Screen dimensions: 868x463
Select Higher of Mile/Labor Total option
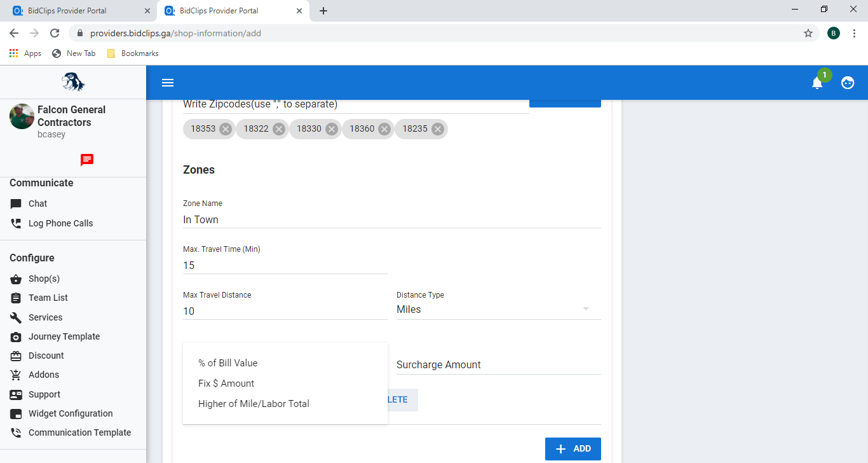click(x=285, y=404)
